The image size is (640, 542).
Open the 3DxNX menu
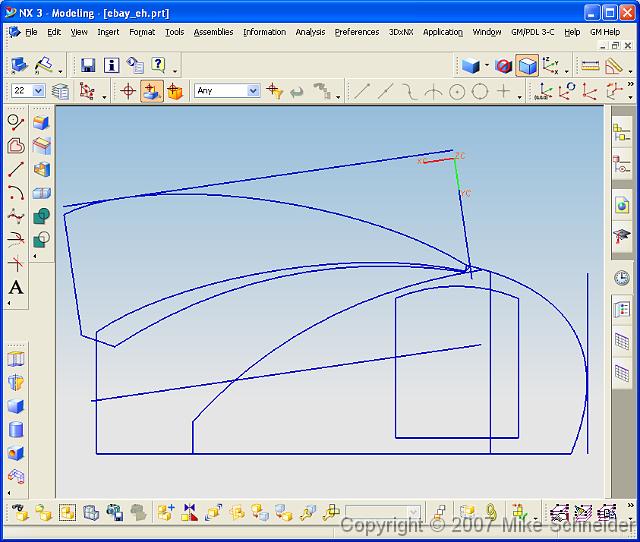(401, 32)
